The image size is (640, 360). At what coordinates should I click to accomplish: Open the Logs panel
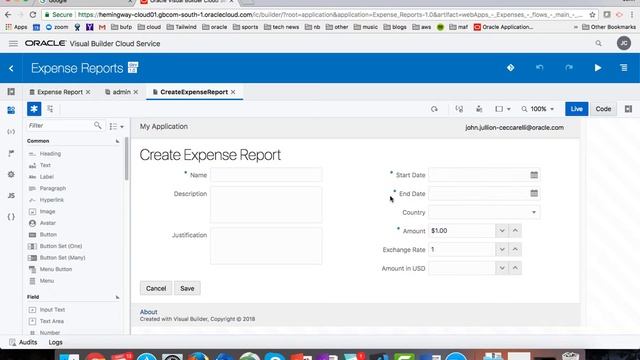[x=56, y=342]
